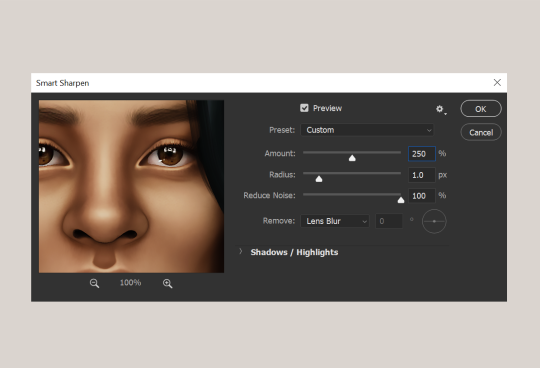Image resolution: width=540 pixels, height=368 pixels.
Task: Zoom in the sharpen preview
Action: tap(167, 283)
